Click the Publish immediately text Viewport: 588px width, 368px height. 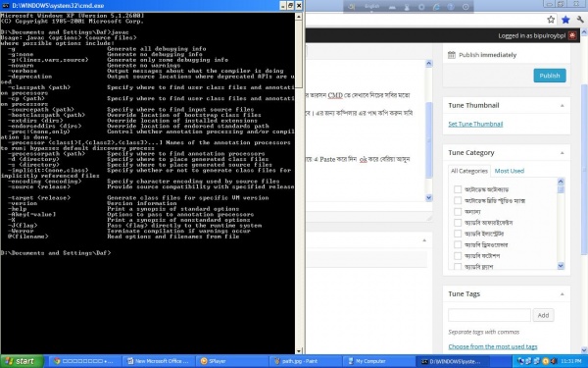[x=487, y=55]
